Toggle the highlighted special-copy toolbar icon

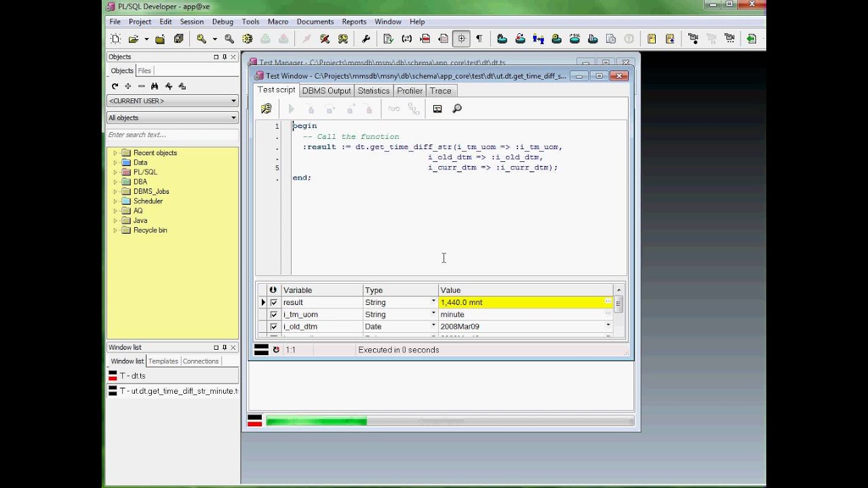tap(462, 39)
